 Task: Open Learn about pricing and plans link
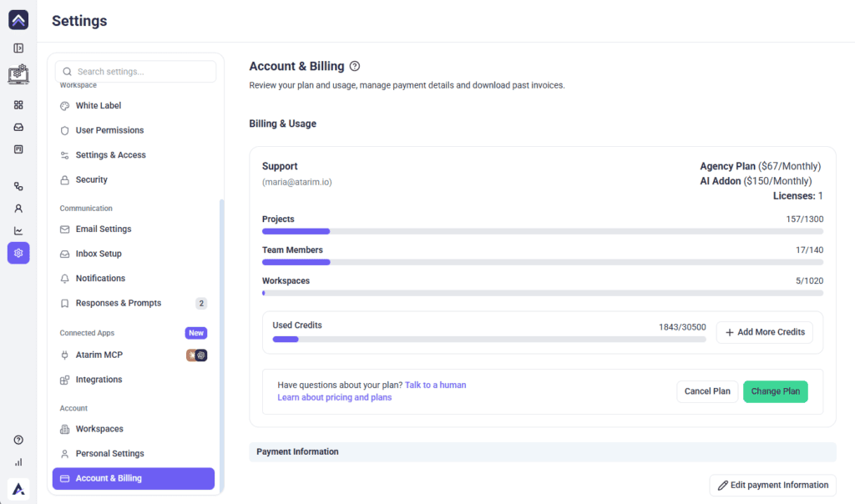[x=334, y=397]
